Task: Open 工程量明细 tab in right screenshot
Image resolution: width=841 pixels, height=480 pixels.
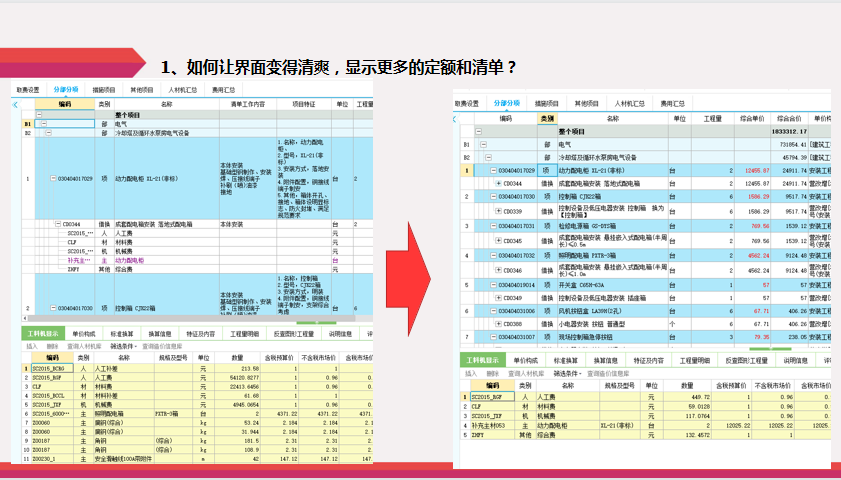Action: coord(695,360)
